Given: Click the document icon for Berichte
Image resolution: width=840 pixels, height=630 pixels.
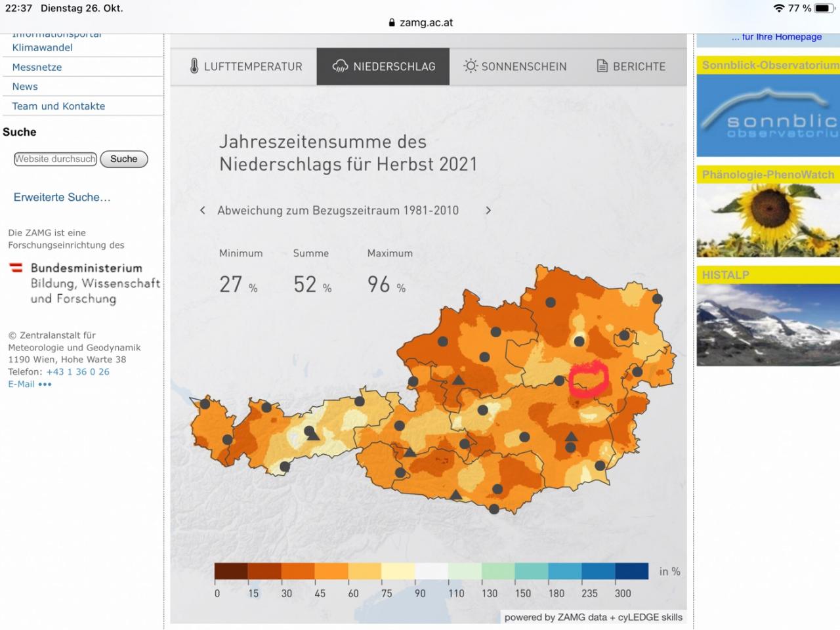Looking at the screenshot, I should (x=602, y=66).
